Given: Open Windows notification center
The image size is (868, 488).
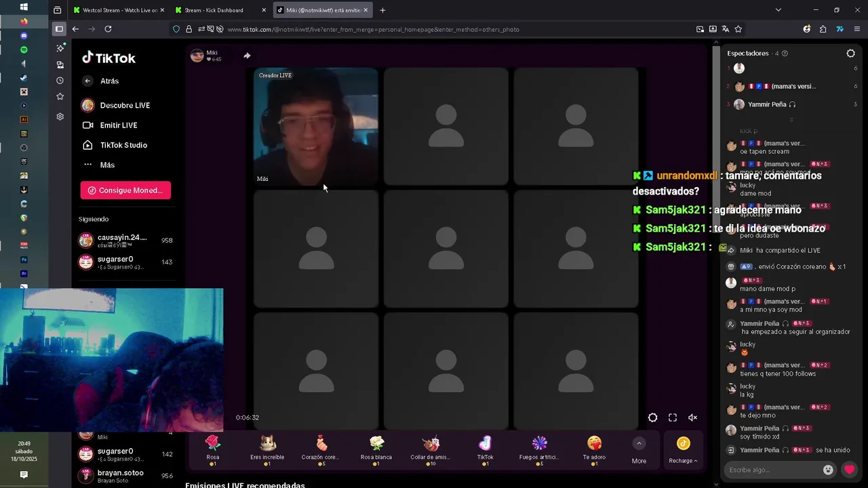Looking at the screenshot, I should coord(24,475).
